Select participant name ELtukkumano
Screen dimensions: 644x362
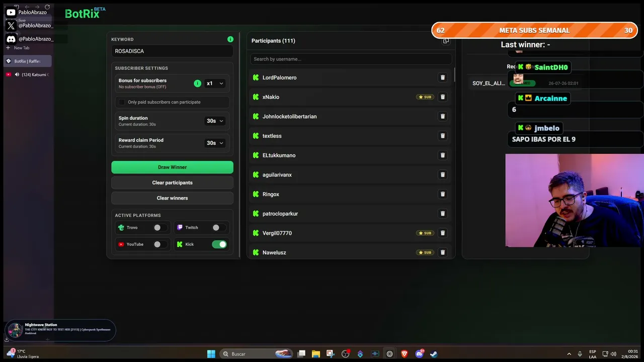pos(279,155)
